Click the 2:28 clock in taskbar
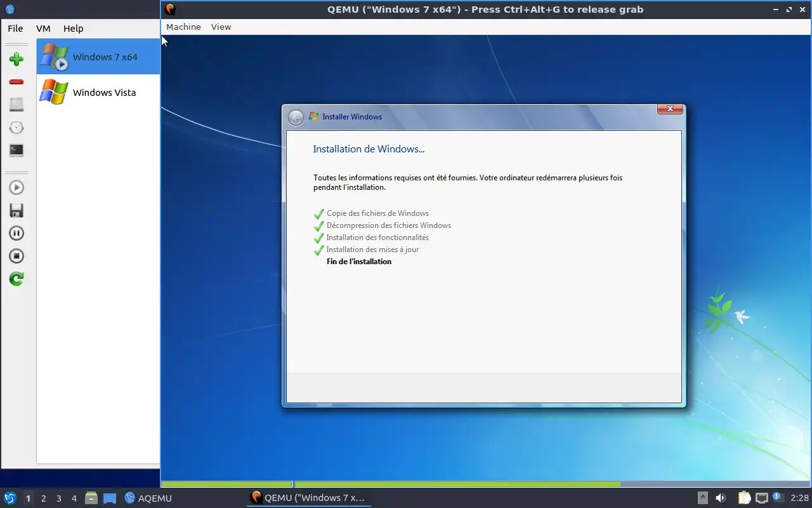 [x=799, y=498]
